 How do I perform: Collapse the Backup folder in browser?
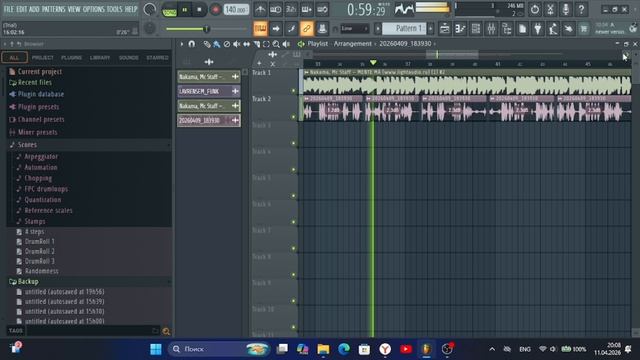click(28, 282)
